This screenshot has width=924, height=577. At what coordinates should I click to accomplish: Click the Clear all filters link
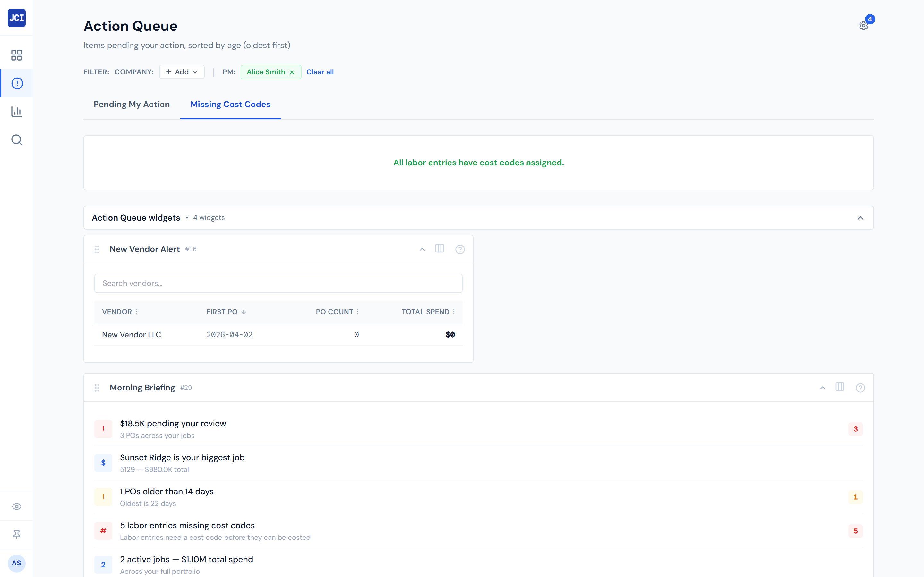pyautogui.click(x=320, y=72)
